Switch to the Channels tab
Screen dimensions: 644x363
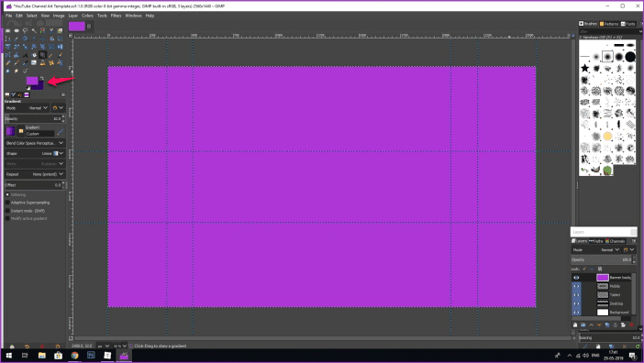[x=615, y=241]
